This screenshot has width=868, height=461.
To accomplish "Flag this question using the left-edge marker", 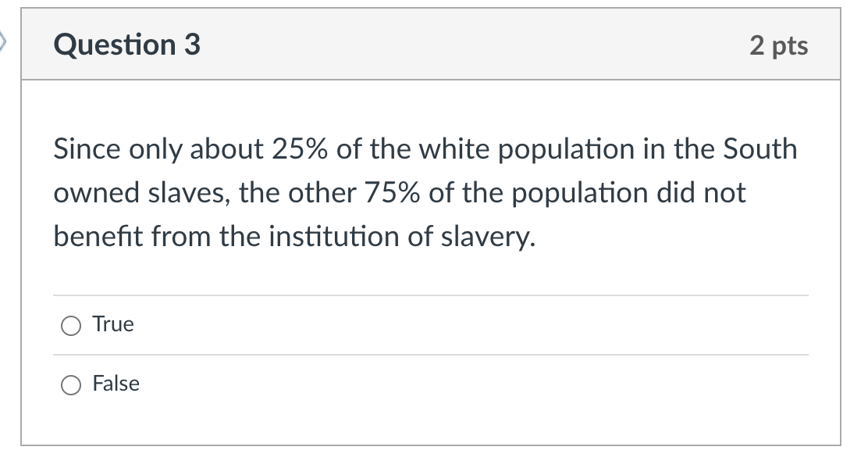I will coord(3,42).
